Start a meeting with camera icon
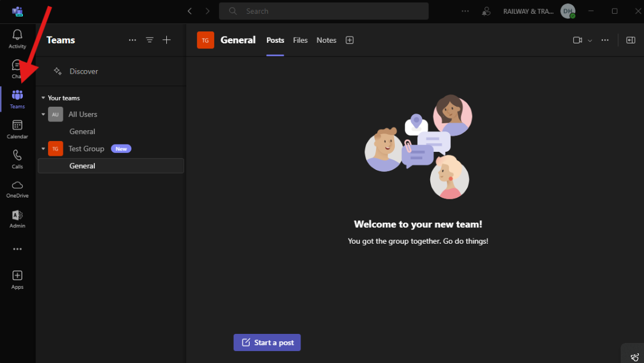 pyautogui.click(x=578, y=40)
